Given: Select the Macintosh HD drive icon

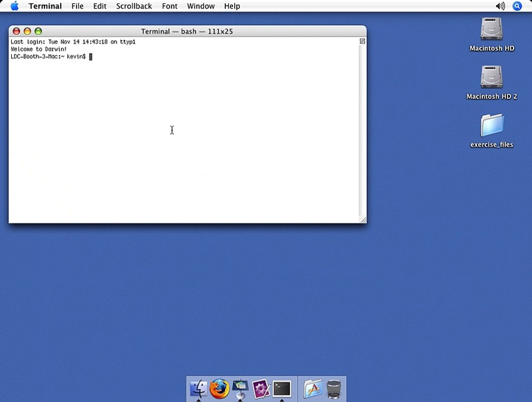Looking at the screenshot, I should 492,29.
